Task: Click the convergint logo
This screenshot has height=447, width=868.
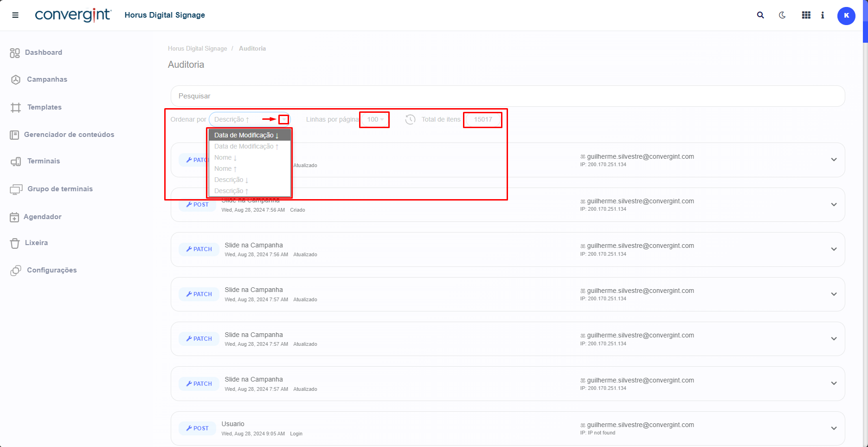Action: coord(73,15)
